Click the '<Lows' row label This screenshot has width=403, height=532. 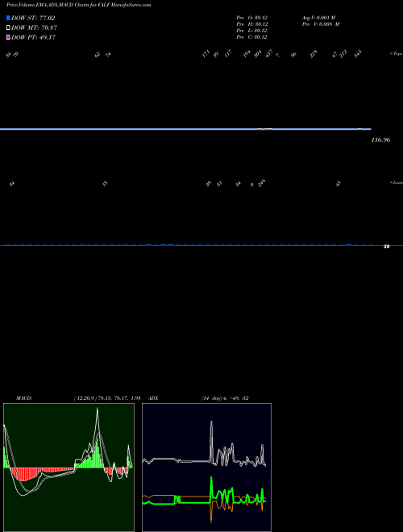(x=396, y=182)
